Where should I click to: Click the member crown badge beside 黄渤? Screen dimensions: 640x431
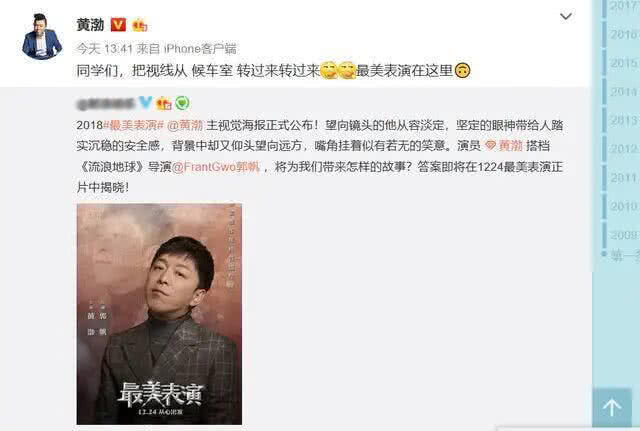140,25
